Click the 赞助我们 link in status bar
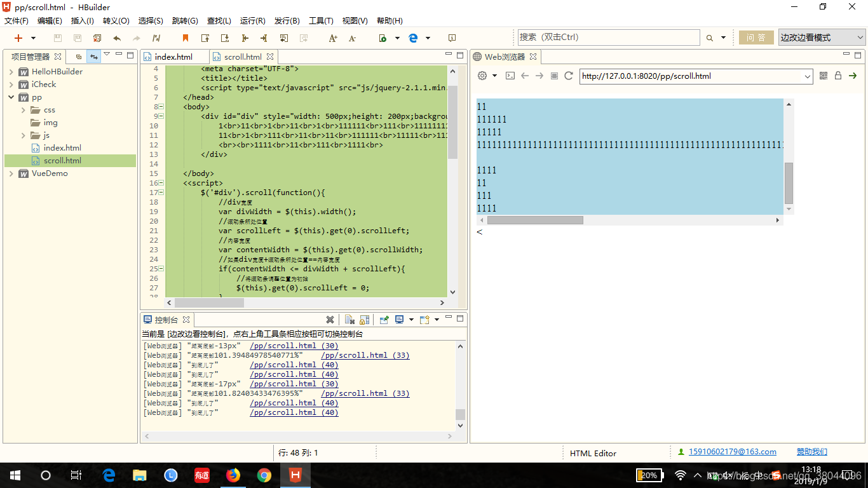 pos(812,452)
